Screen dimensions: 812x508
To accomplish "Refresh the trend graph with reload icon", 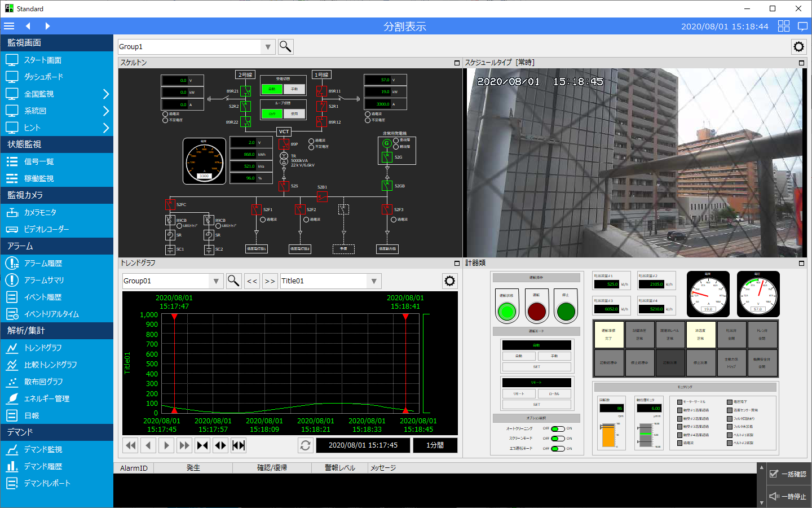I will pyautogui.click(x=306, y=445).
